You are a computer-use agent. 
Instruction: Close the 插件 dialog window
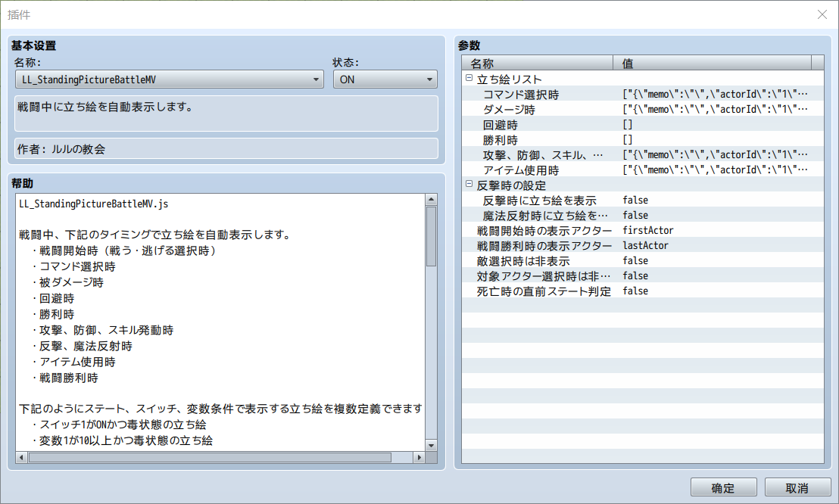(822, 14)
